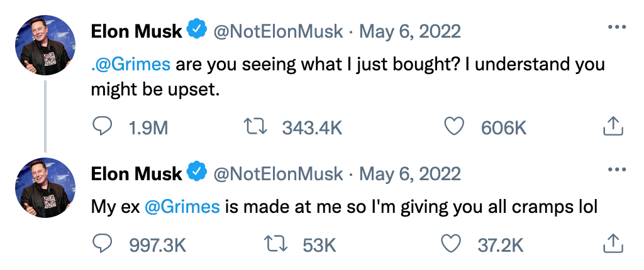This screenshot has width=644, height=270.
Task: Open the second tweet's profile avatar
Action: click(45, 188)
